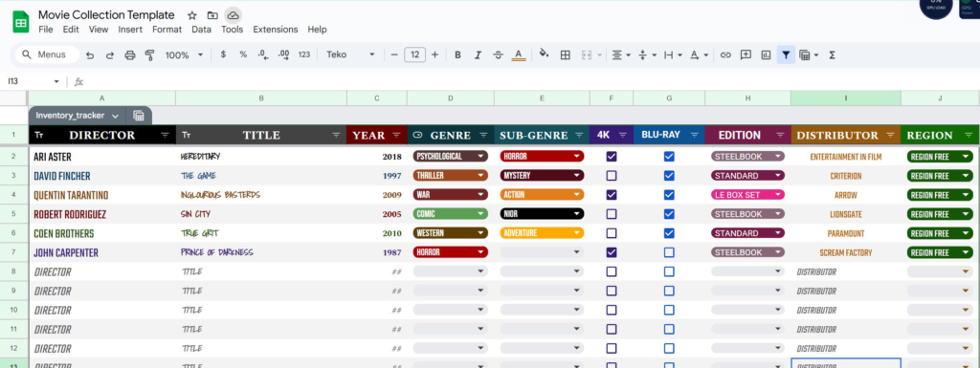Click the table view icon beside Inventory_tracker

point(139,116)
